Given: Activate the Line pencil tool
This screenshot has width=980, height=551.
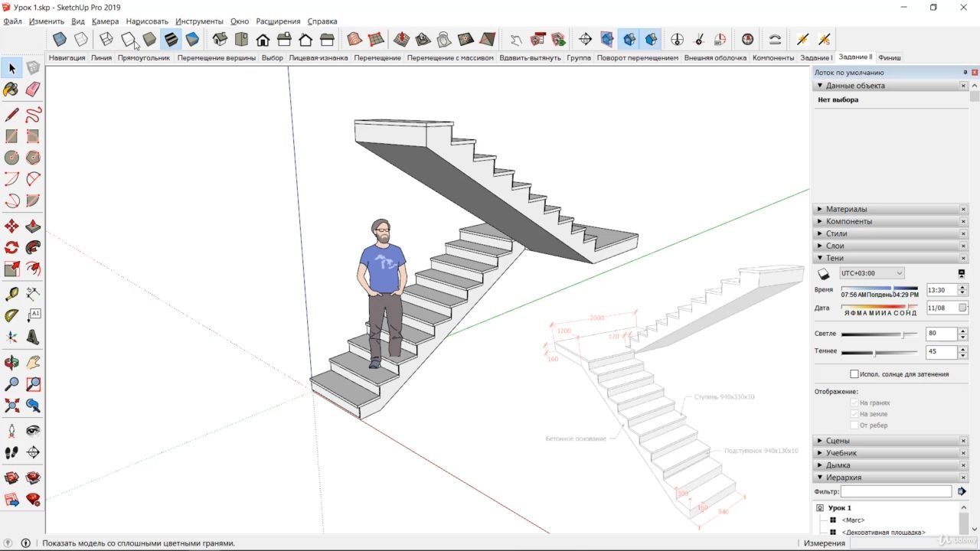Looking at the screenshot, I should pos(11,115).
